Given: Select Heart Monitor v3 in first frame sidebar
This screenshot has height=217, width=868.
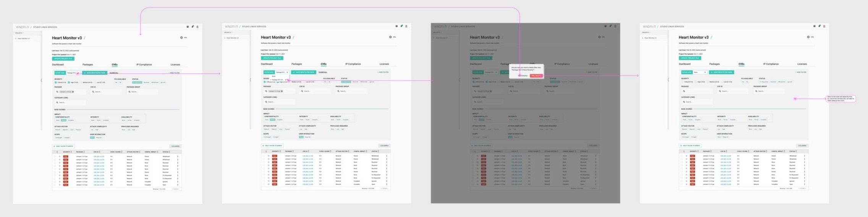Looking at the screenshot, I should (24, 39).
